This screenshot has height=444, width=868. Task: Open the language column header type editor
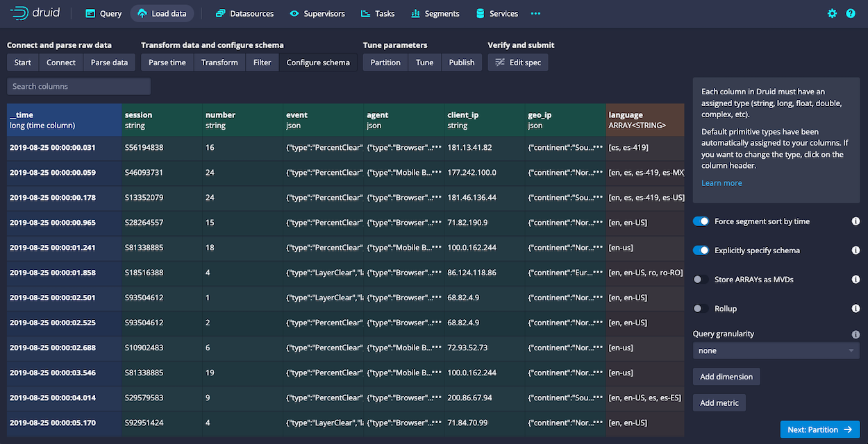(644, 120)
